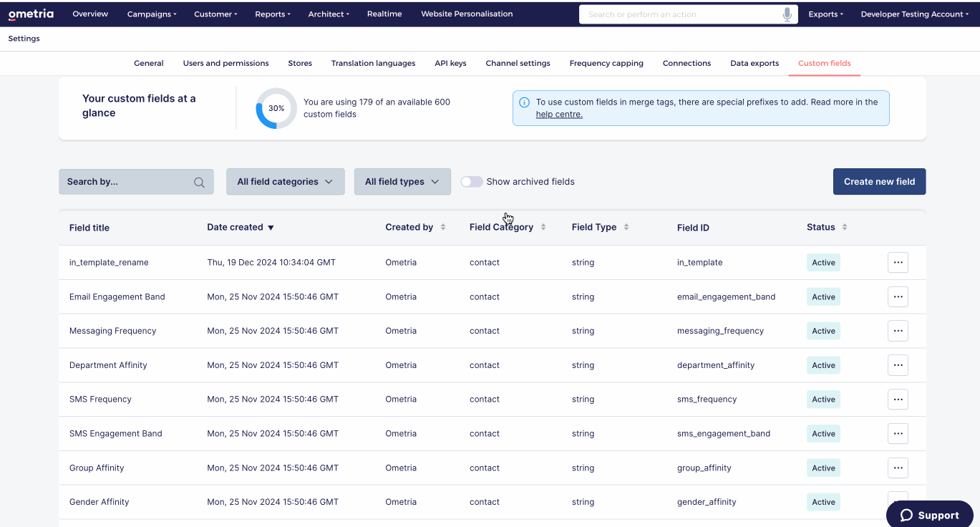Switch to Translation languages tab
Screen dimensions: 980x527
(373, 63)
